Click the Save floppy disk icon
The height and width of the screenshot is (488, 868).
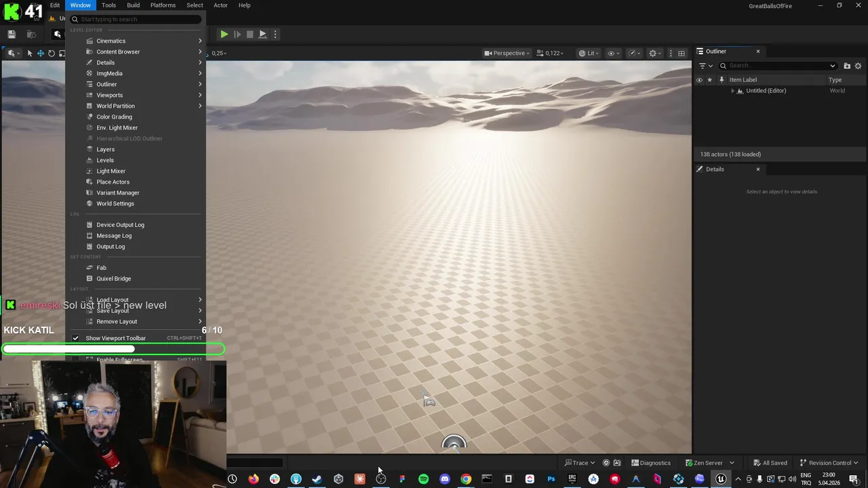tap(12, 34)
